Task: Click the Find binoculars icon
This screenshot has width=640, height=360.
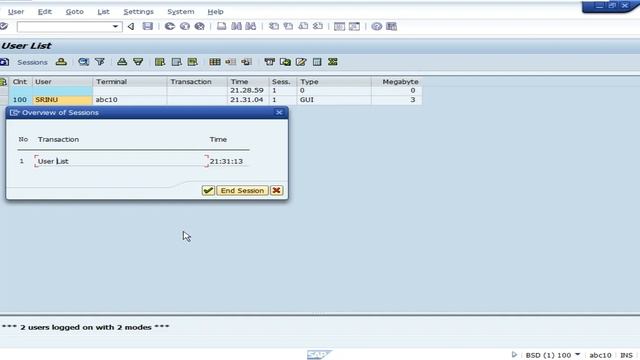Action: coord(236,27)
